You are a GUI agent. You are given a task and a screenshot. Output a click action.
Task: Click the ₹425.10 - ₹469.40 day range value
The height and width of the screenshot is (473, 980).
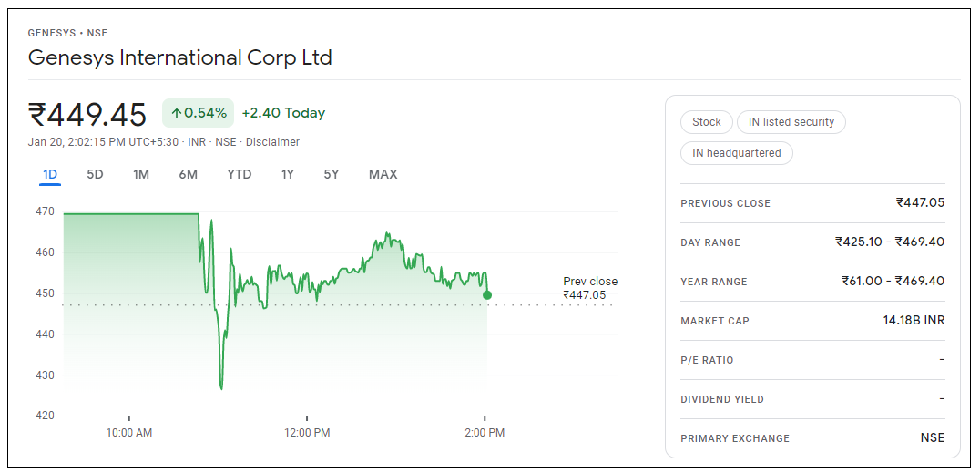click(890, 242)
